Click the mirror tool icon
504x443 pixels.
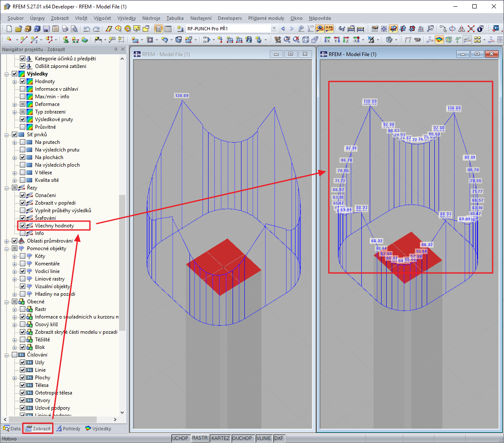(x=461, y=29)
